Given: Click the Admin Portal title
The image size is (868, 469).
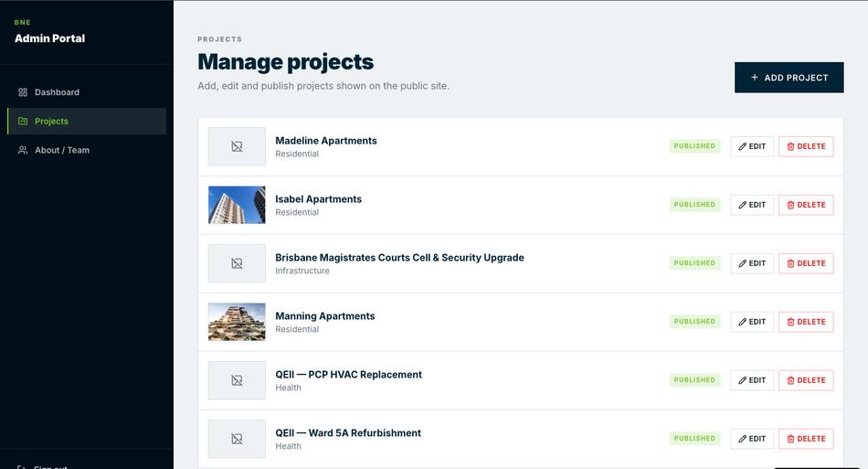Looking at the screenshot, I should [x=50, y=38].
